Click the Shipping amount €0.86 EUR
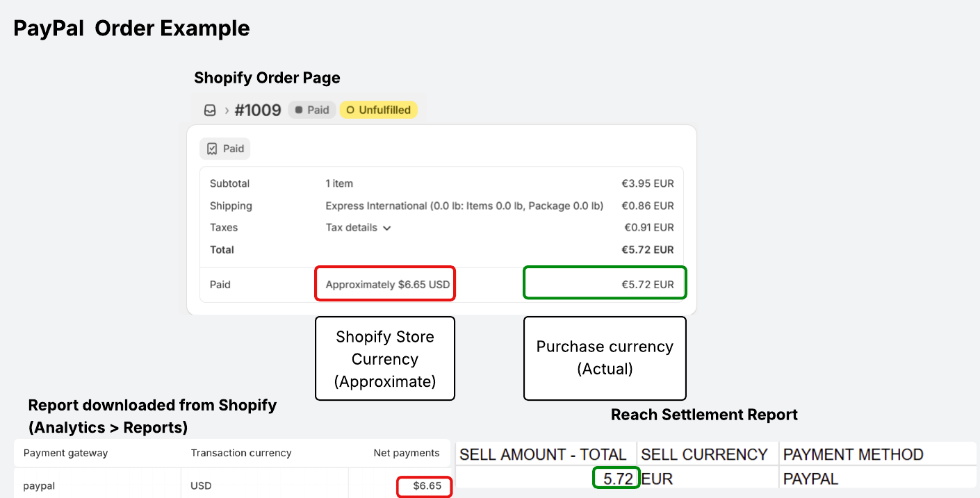The image size is (980, 498). click(x=648, y=206)
